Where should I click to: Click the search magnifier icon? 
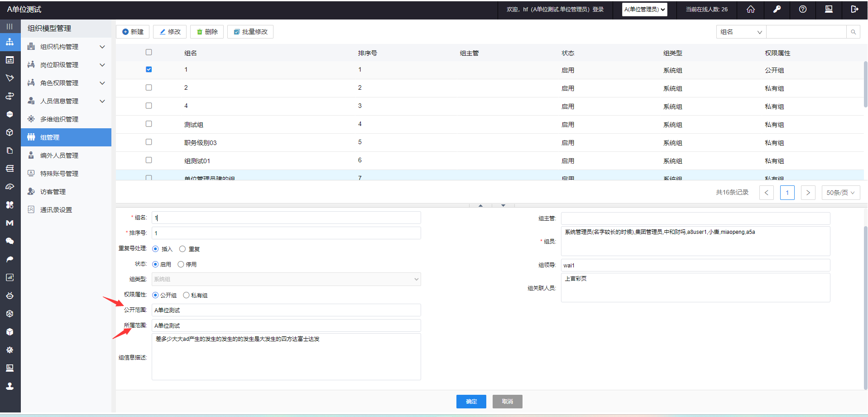click(x=853, y=32)
